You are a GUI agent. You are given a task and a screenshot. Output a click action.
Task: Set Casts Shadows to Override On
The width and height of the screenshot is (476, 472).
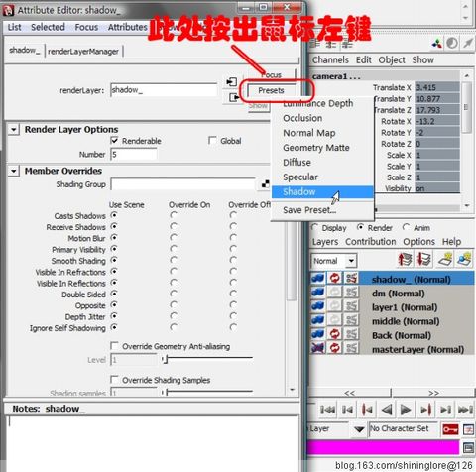[x=174, y=215]
